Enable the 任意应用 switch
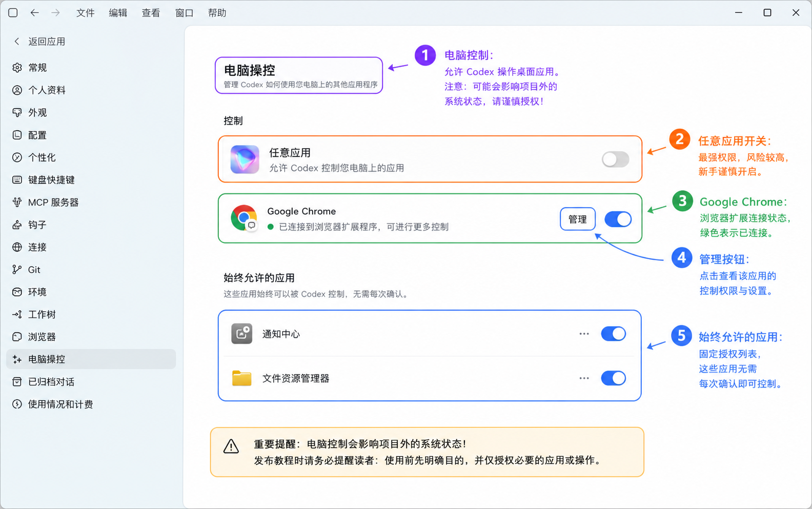Screen dimensions: 812x509 tap(615, 159)
